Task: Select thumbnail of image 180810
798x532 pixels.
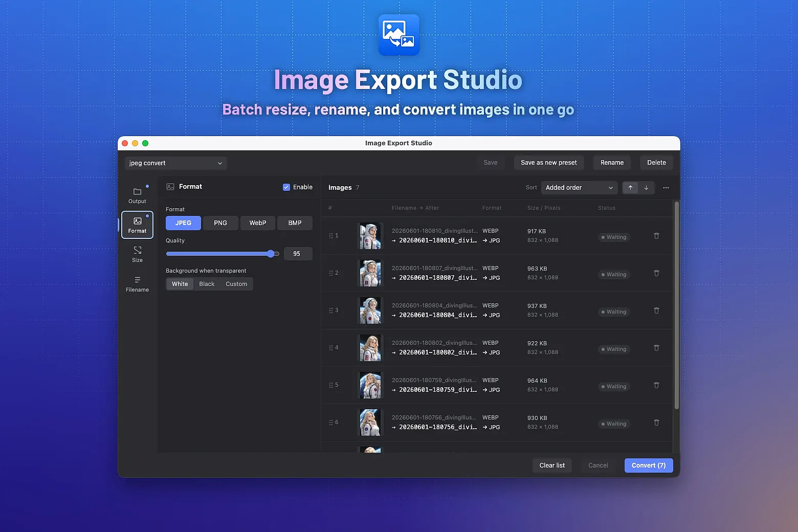Action: click(370, 236)
